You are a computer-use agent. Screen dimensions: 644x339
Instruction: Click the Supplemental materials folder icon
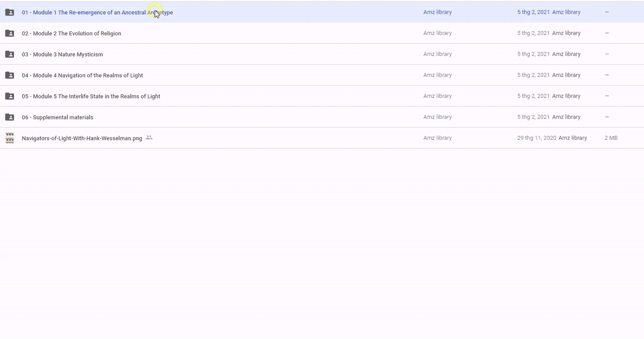point(9,117)
